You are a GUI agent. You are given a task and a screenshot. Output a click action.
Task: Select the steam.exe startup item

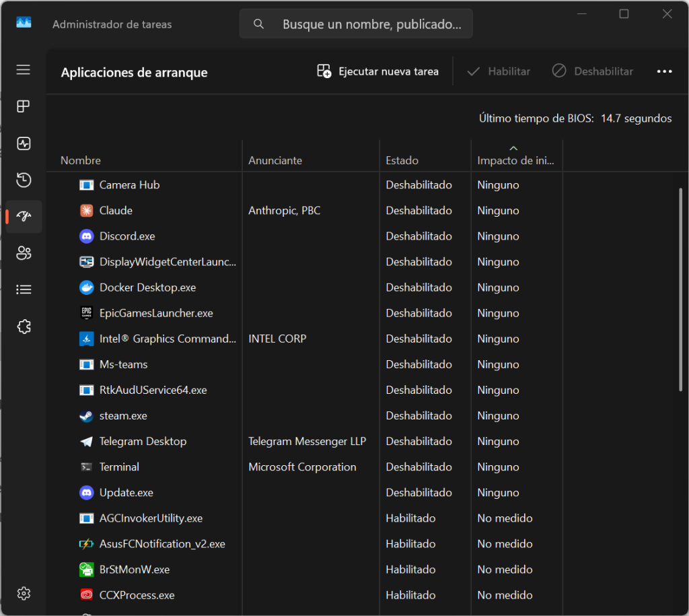123,416
